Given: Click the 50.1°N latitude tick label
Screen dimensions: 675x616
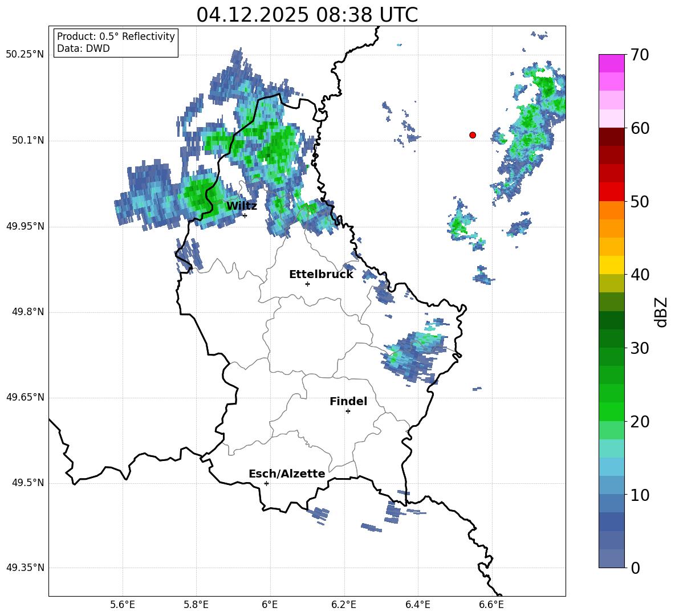Looking at the screenshot, I should (x=28, y=141).
